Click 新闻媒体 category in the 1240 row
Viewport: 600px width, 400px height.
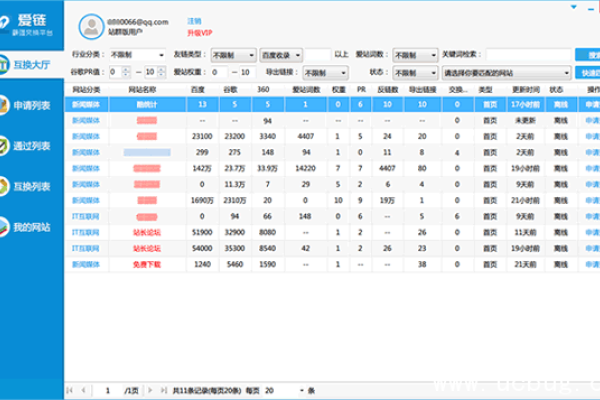tap(86, 264)
